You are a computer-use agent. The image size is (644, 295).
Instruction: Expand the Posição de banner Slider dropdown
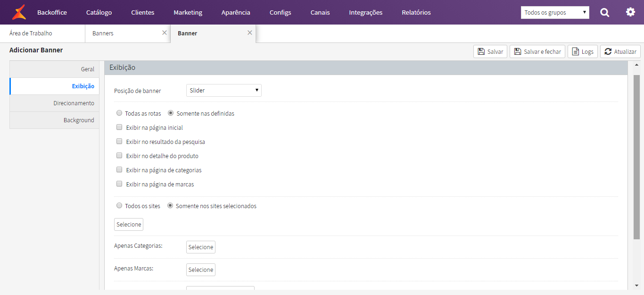pos(224,90)
